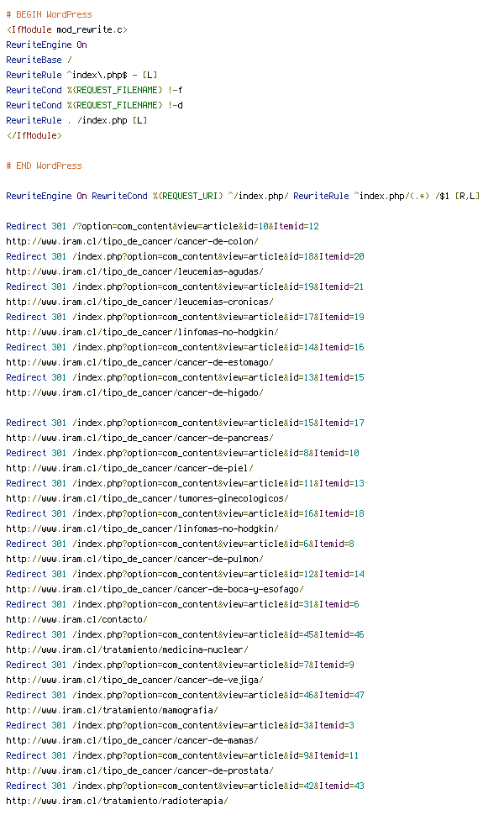Click the tratamiento/radioterapia URL
This screenshot has width=504, height=815.
click(117, 801)
